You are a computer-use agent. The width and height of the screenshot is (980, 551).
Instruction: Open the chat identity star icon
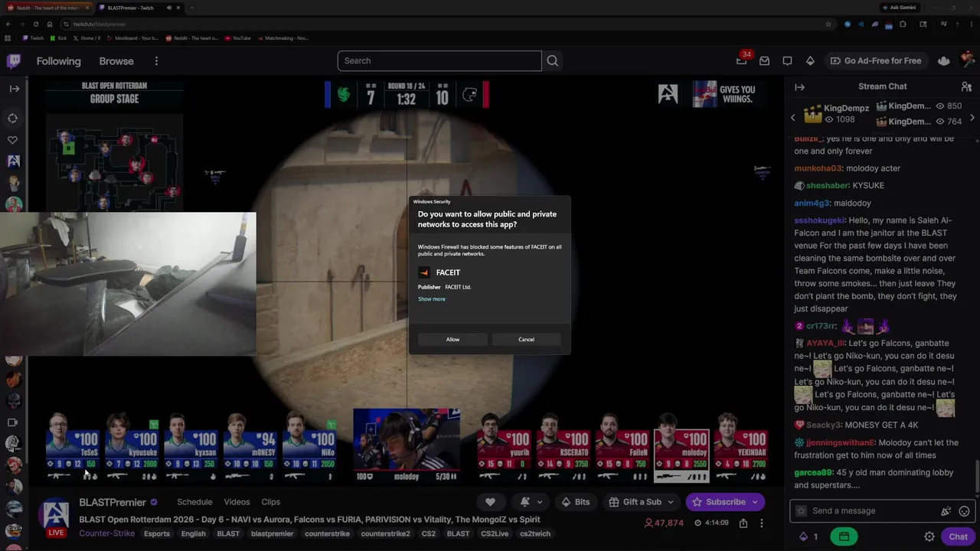[801, 511]
